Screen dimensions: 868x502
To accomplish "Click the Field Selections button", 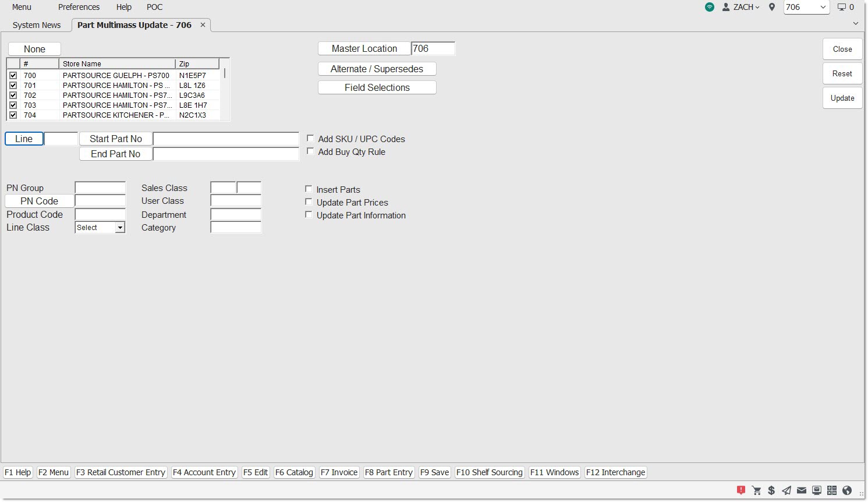I will pyautogui.click(x=377, y=87).
